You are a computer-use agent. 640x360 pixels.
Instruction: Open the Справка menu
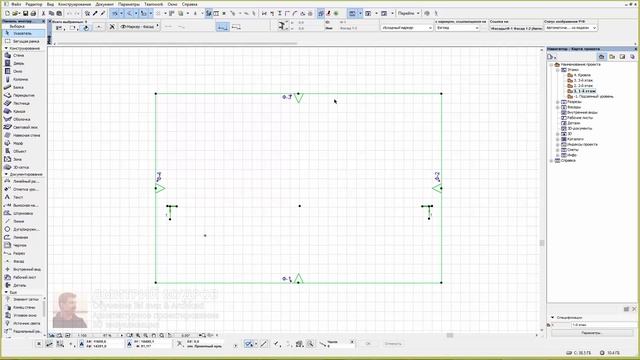coord(189,4)
